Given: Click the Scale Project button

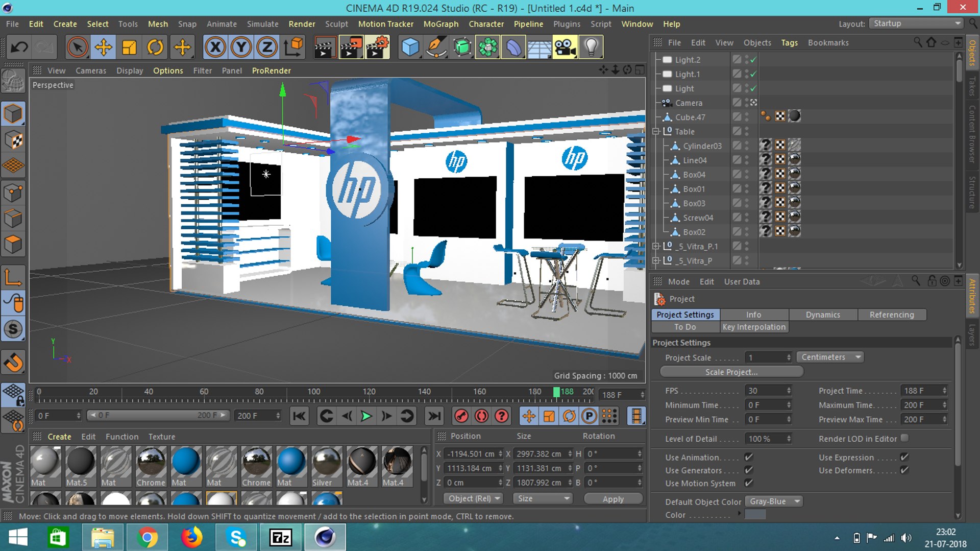Looking at the screenshot, I should [x=731, y=372].
